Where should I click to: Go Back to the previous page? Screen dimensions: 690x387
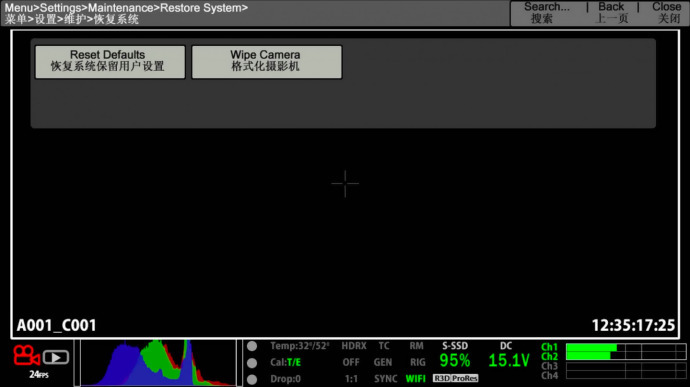point(611,12)
